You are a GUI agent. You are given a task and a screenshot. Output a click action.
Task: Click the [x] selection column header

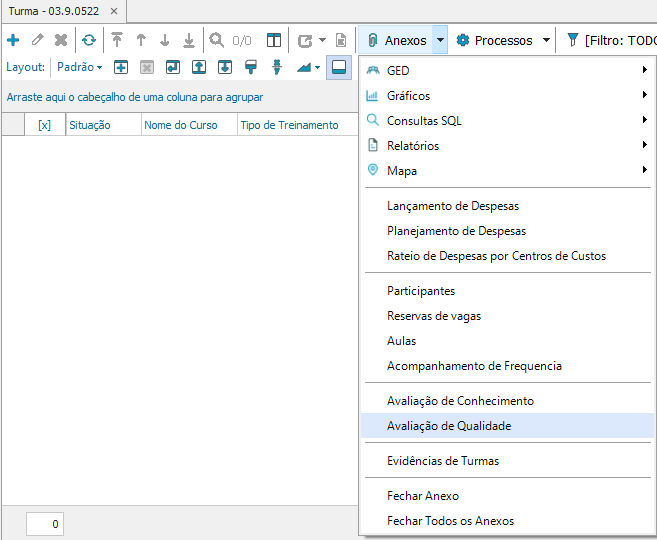pyautogui.click(x=44, y=125)
